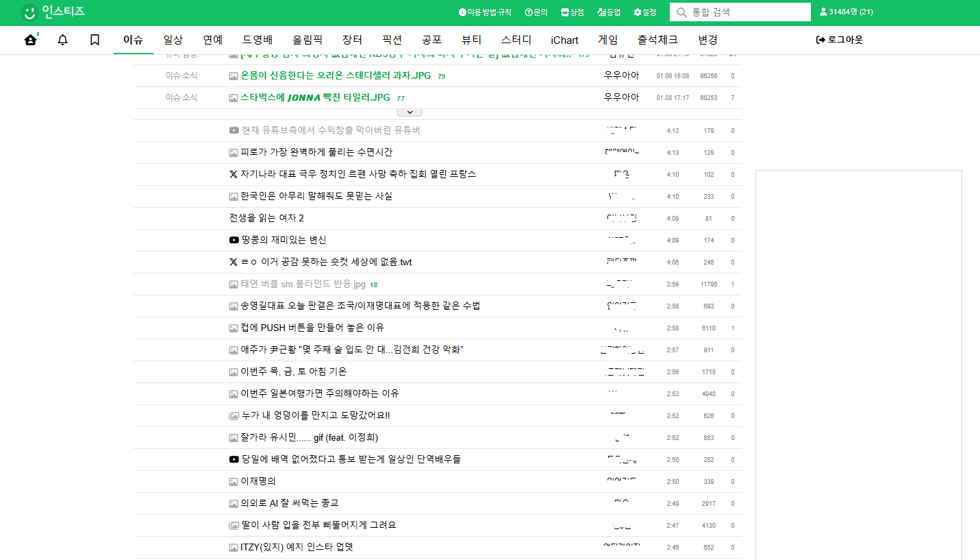
Task: Click image icon on 이번주 일본여행가면 post
Action: [x=234, y=393]
